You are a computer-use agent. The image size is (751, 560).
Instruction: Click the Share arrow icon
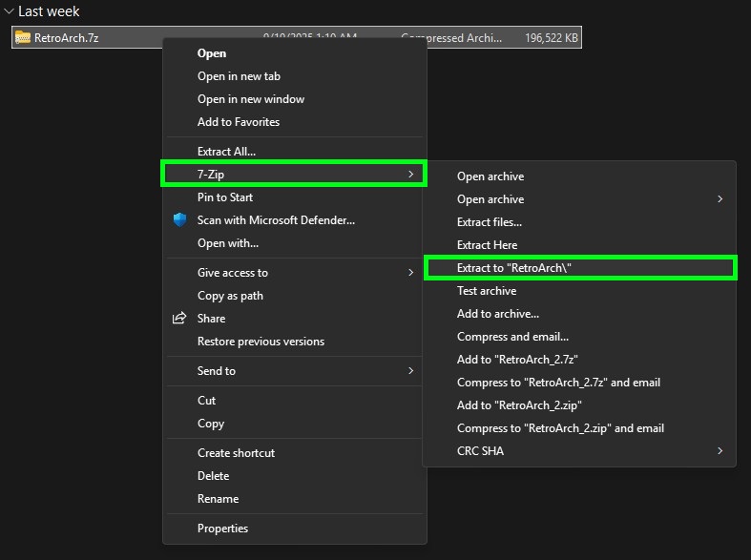[179, 319]
